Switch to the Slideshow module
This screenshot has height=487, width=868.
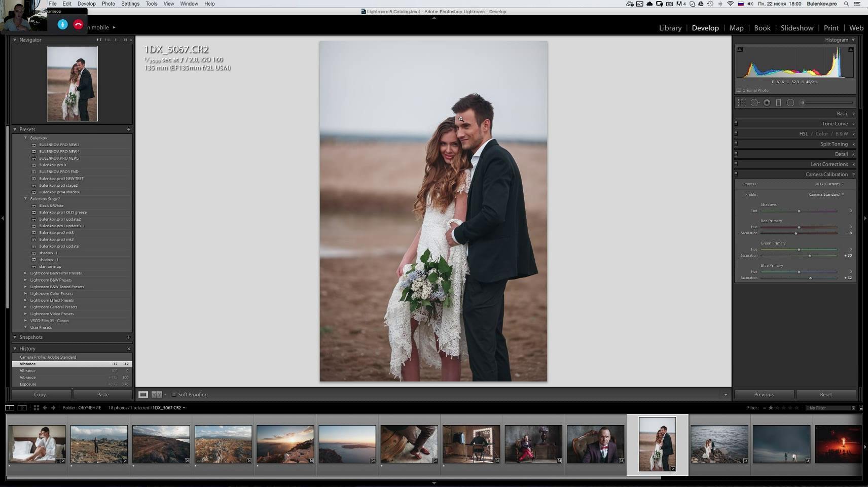tap(797, 28)
